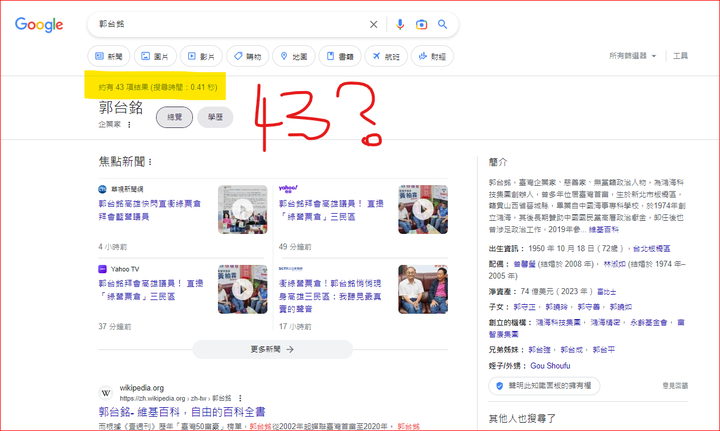The height and width of the screenshot is (431, 720).
Task: Open the 永齡基金會 link
Action: (x=649, y=323)
